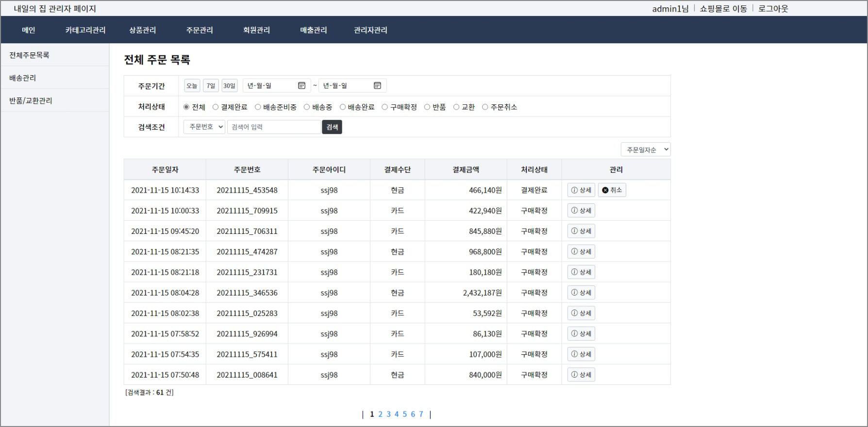
Task: Open the 관리자관리 menu
Action: tap(370, 30)
